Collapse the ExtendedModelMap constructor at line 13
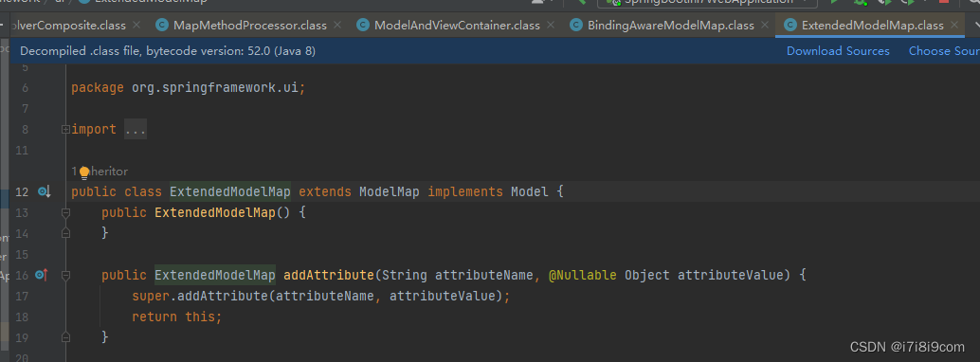This screenshot has width=980, height=362. (x=65, y=212)
